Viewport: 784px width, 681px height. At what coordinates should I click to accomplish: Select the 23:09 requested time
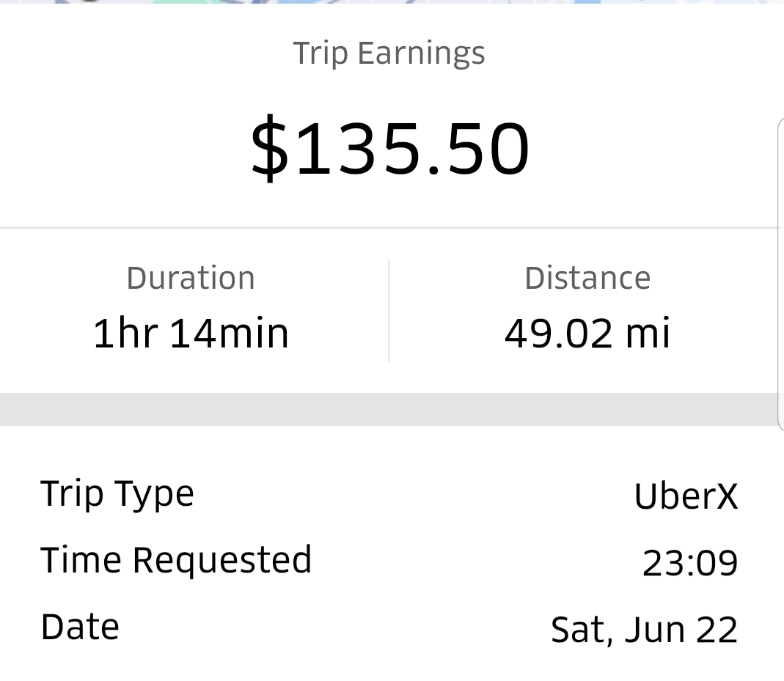[690, 563]
